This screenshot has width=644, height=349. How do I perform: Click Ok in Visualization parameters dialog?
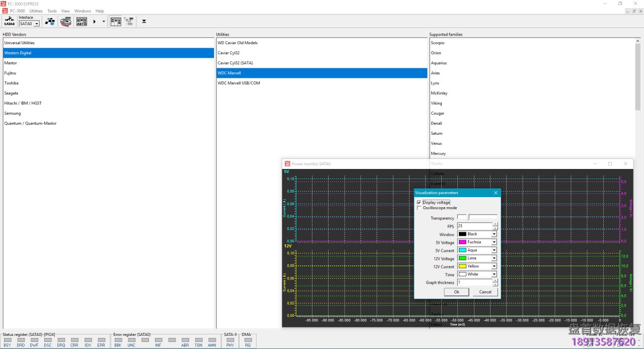coord(456,292)
